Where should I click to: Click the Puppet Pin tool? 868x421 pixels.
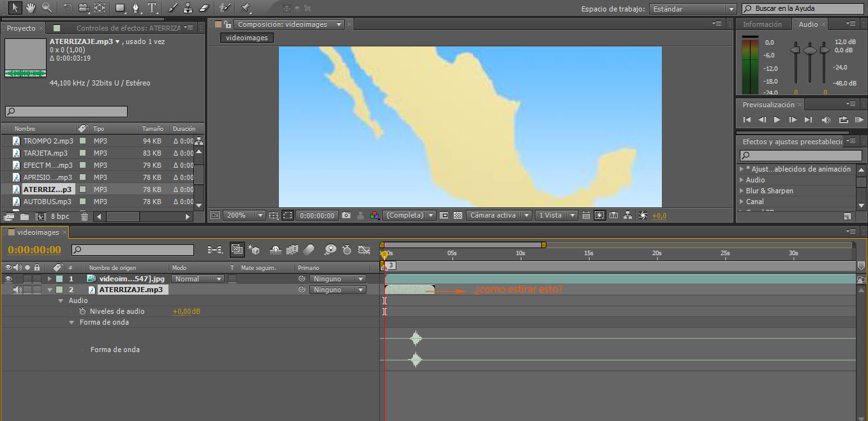click(x=245, y=8)
